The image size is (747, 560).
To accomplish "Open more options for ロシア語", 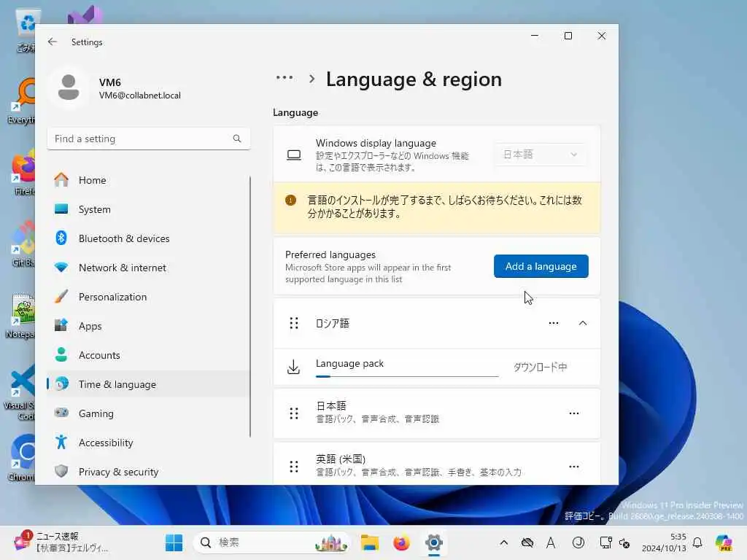I will [x=554, y=323].
